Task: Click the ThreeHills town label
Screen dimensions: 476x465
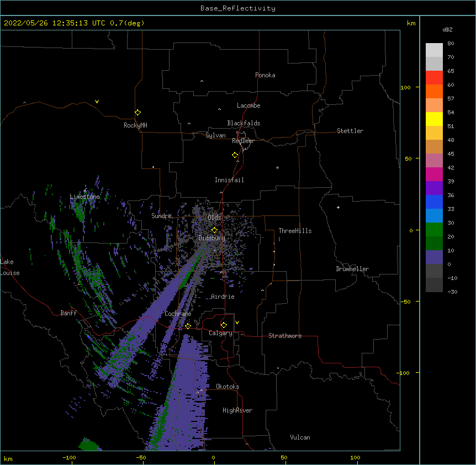Action: [295, 231]
